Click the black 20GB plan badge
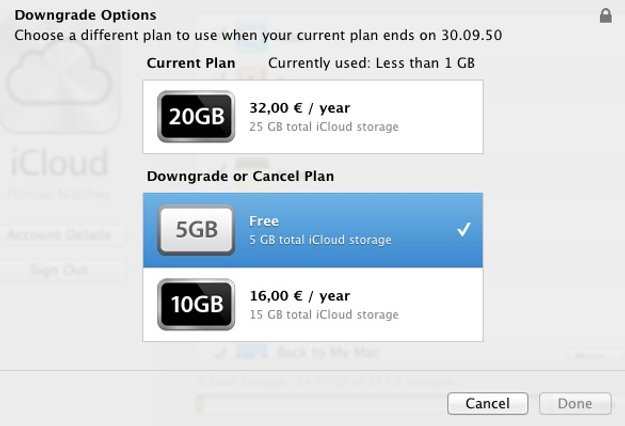 196,116
